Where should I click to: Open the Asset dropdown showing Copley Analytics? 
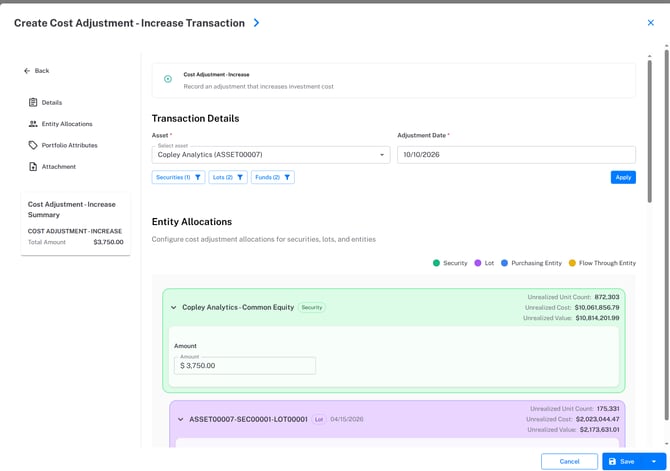click(271, 155)
